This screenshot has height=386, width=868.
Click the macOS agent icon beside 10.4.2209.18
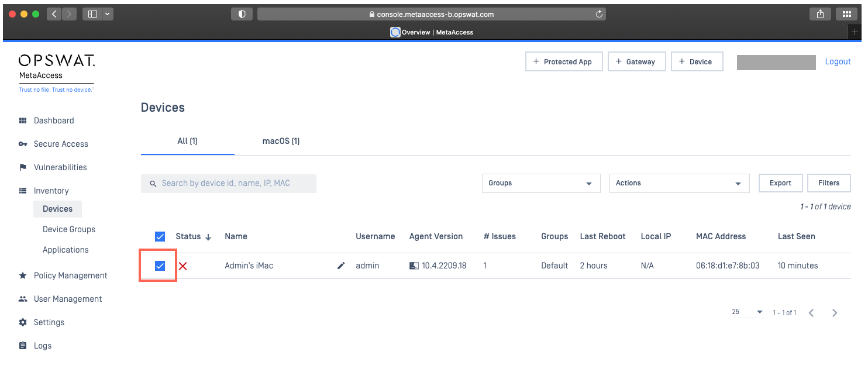[414, 266]
